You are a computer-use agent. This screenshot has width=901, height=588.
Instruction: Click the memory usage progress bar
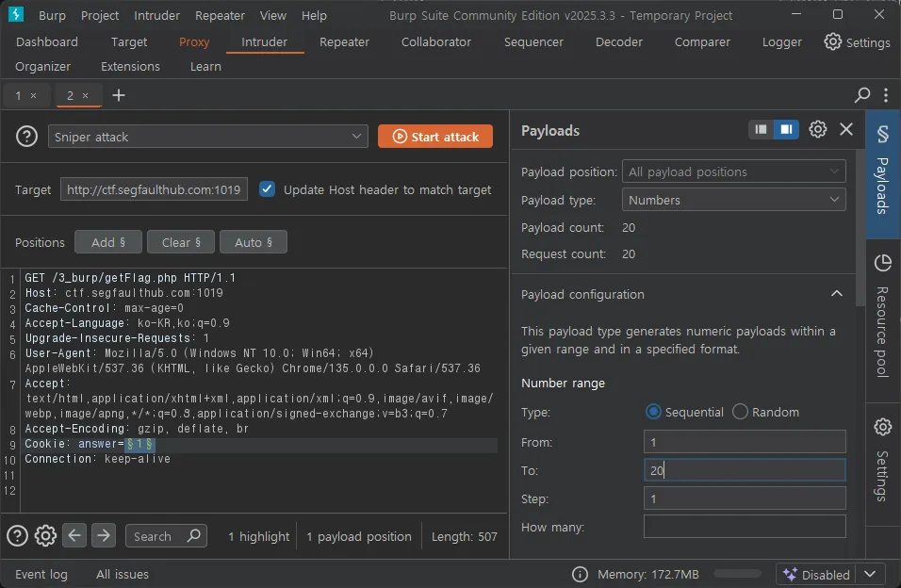[737, 574]
